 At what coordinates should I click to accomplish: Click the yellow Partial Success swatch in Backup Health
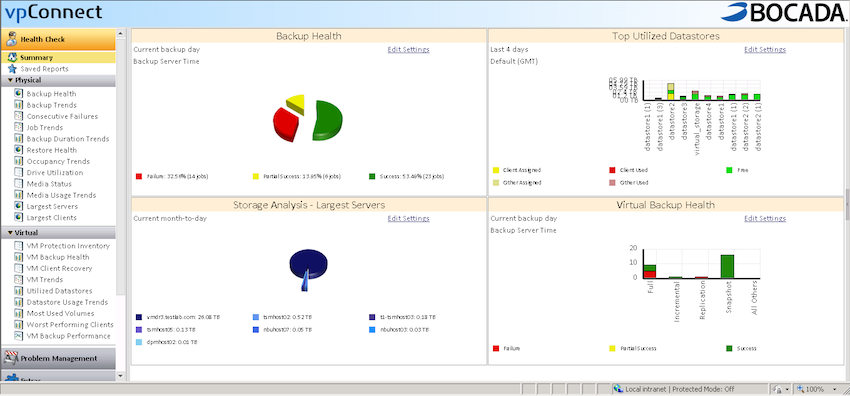256,177
